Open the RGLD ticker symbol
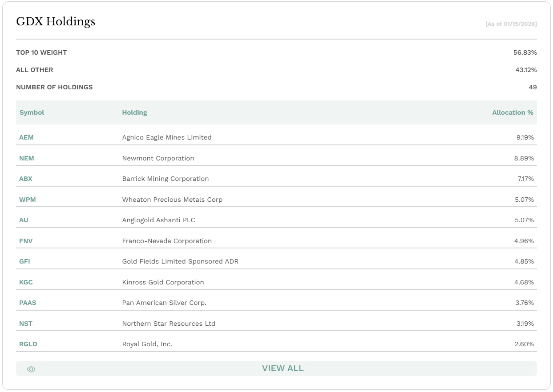Screen dimensions: 553x392 [x=28, y=344]
